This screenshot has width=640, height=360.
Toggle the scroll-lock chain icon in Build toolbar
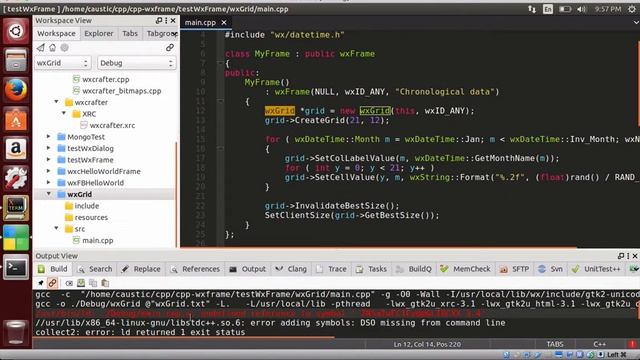click(52, 283)
